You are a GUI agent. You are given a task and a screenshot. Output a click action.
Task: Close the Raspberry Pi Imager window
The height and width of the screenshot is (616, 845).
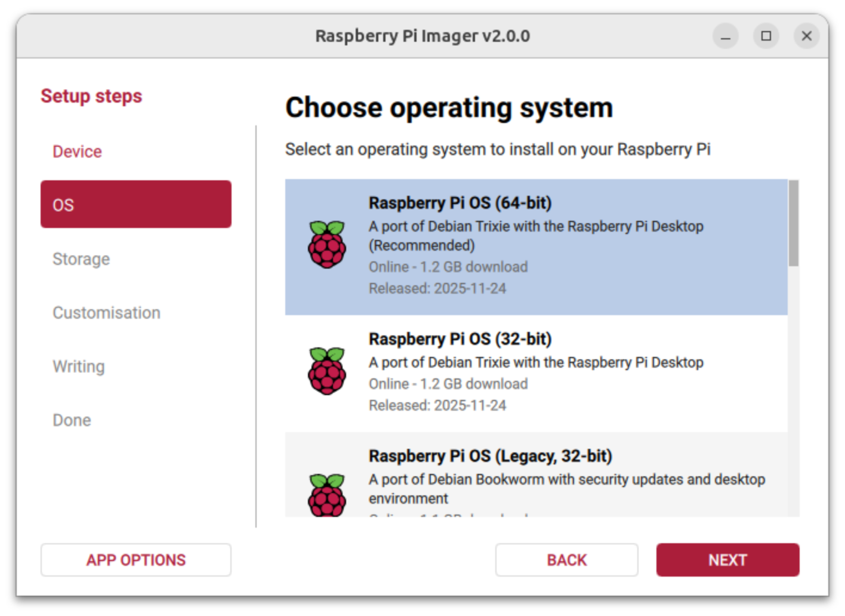806,36
